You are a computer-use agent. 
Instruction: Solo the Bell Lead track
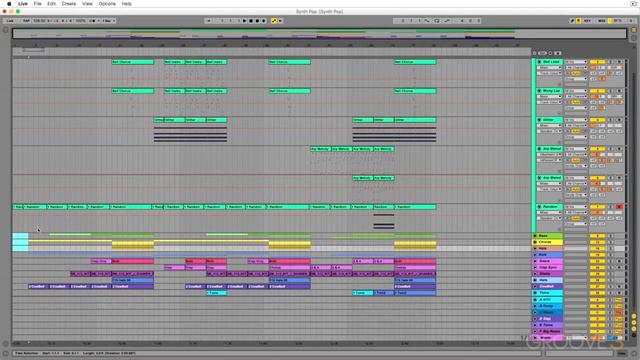(x=611, y=62)
